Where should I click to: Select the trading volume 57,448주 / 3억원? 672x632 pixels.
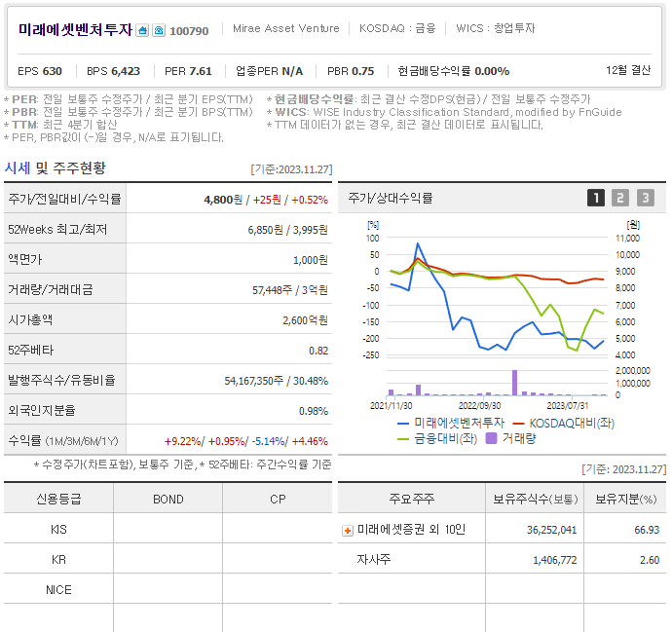pyautogui.click(x=290, y=290)
